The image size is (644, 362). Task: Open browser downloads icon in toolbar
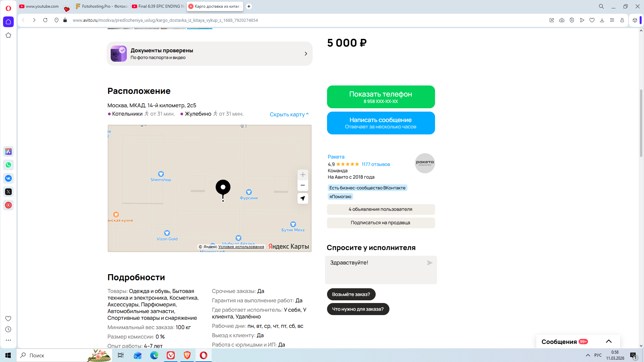(602, 20)
